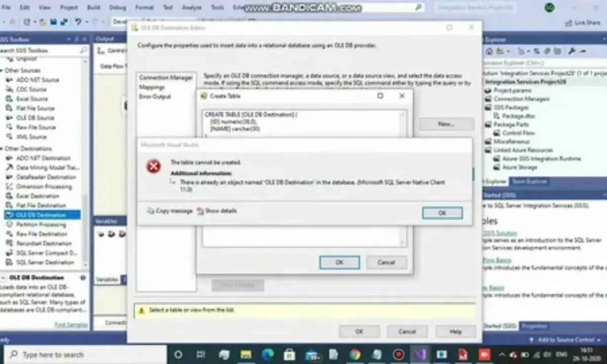Select Excel Source toolbox item

[x=31, y=99]
